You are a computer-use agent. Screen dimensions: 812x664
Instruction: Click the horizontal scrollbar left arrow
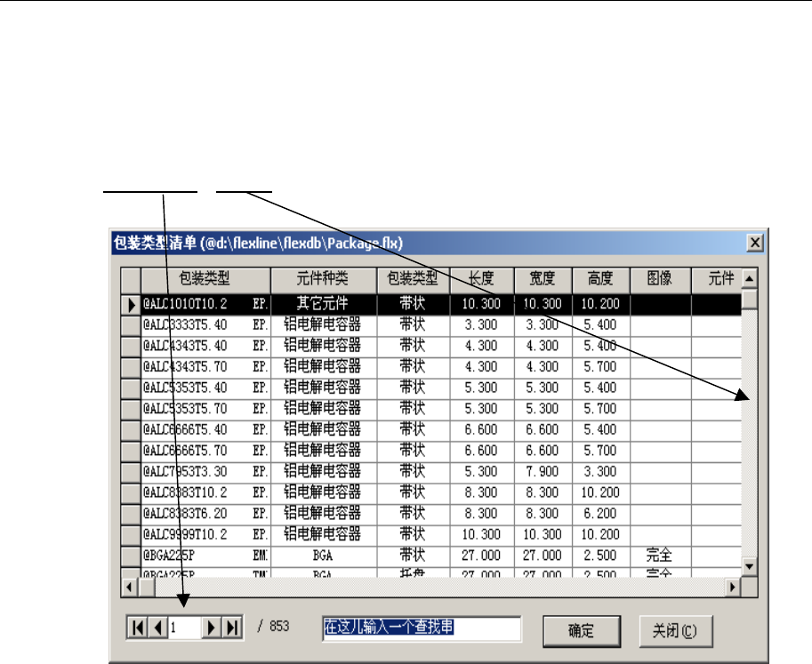(x=130, y=588)
